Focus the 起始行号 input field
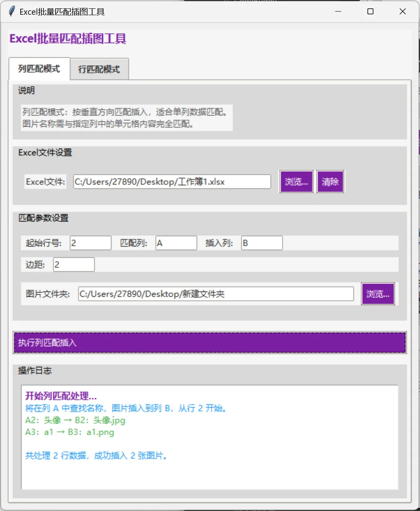Viewport: 420px width, 511px height. pos(90,243)
